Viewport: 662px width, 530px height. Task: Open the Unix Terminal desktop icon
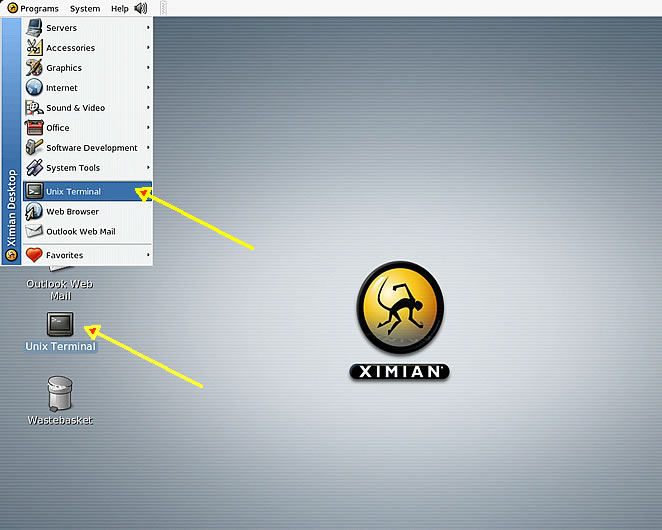(60, 324)
